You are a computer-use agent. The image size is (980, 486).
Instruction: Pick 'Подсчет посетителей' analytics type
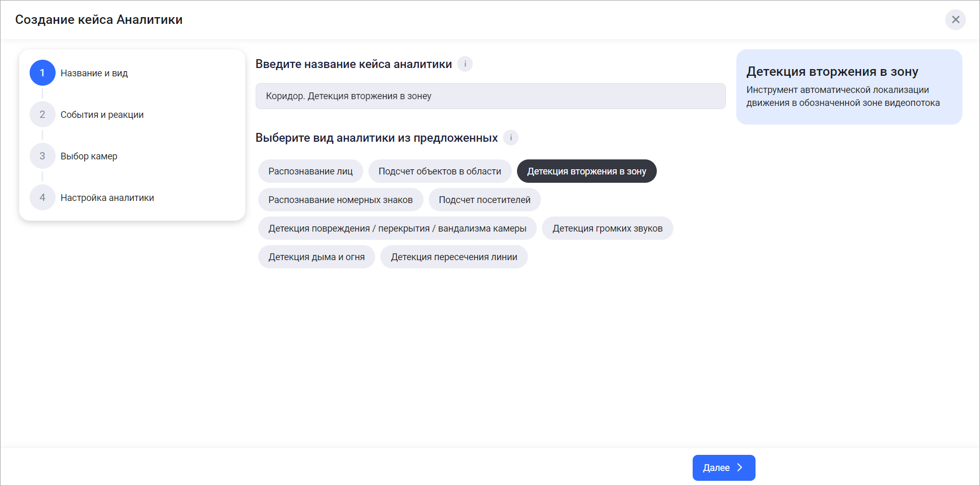(484, 200)
